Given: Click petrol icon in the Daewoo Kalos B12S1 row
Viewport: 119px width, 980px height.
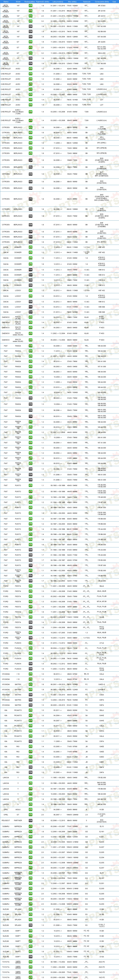Looking at the screenshot, I should click(x=30, y=317).
